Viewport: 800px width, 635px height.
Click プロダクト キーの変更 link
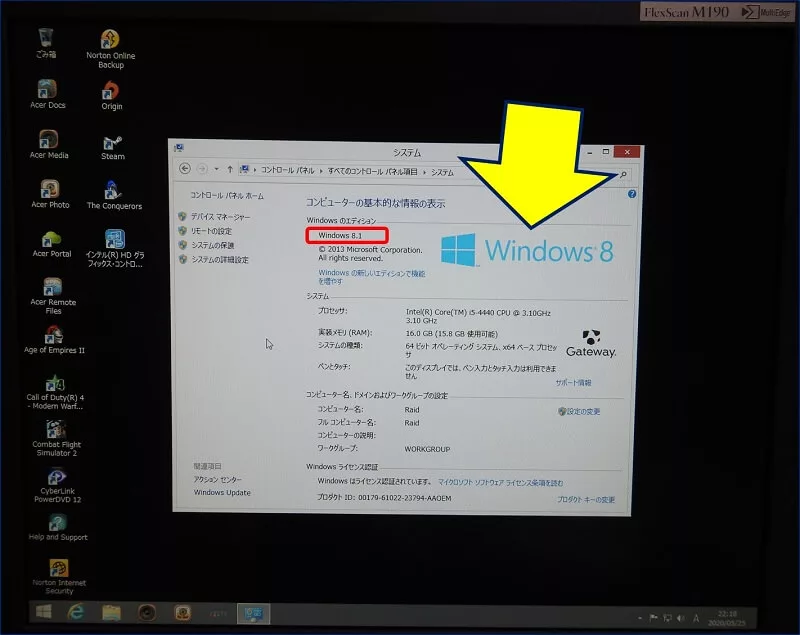(x=585, y=499)
